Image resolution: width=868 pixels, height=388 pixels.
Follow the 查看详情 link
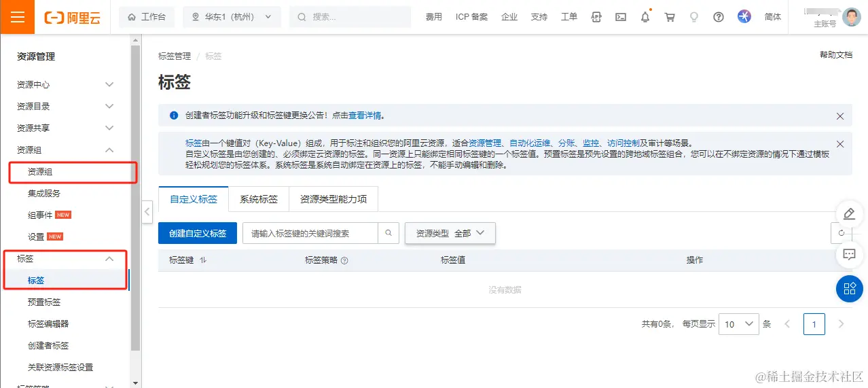[365, 116]
